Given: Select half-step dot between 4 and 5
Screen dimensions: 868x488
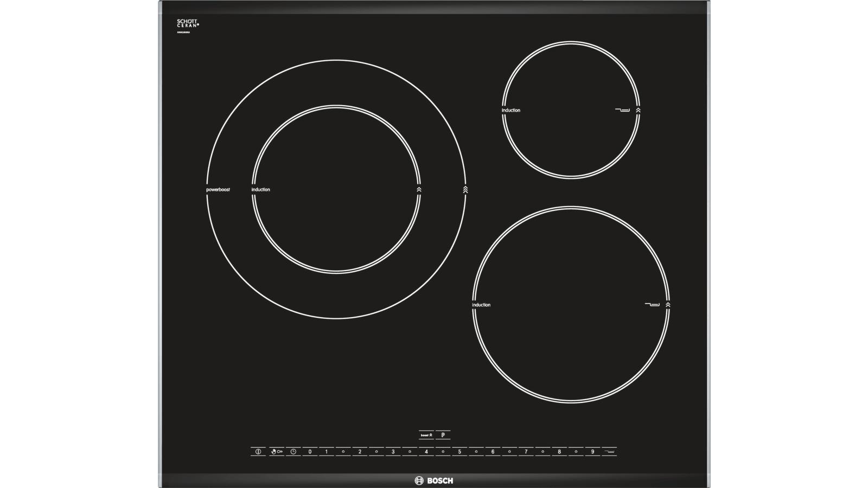Looking at the screenshot, I should pyautogui.click(x=443, y=451).
